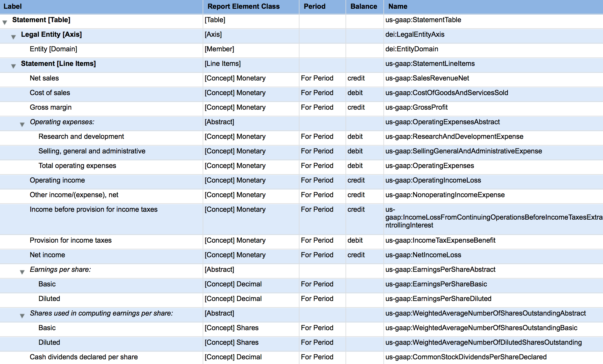This screenshot has width=603, height=364.
Task: Collapse the Earnings per share group
Action: 22,272
